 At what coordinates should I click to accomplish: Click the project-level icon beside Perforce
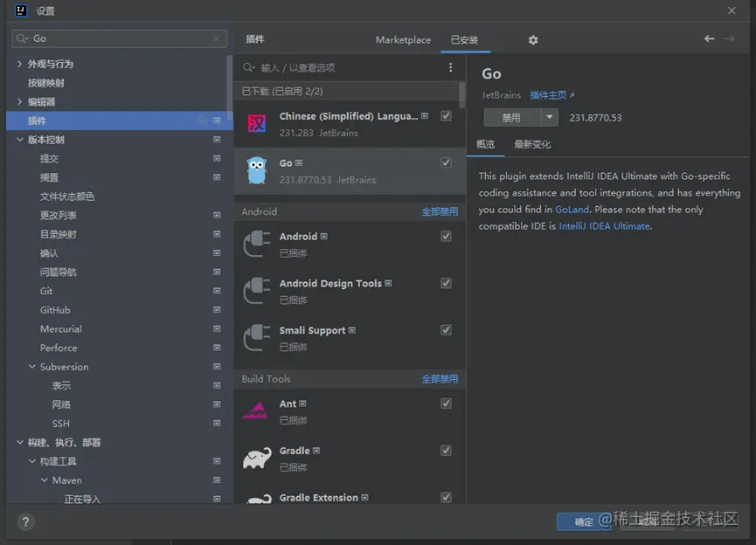217,348
